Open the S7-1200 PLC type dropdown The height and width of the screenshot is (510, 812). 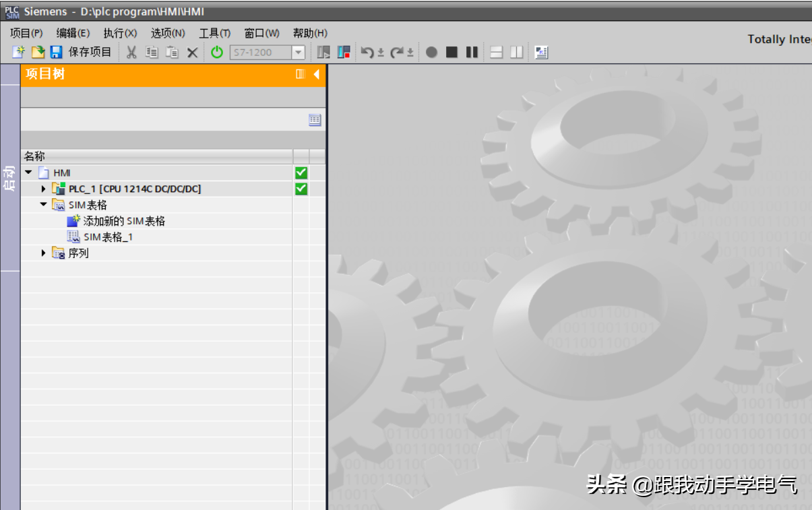298,53
